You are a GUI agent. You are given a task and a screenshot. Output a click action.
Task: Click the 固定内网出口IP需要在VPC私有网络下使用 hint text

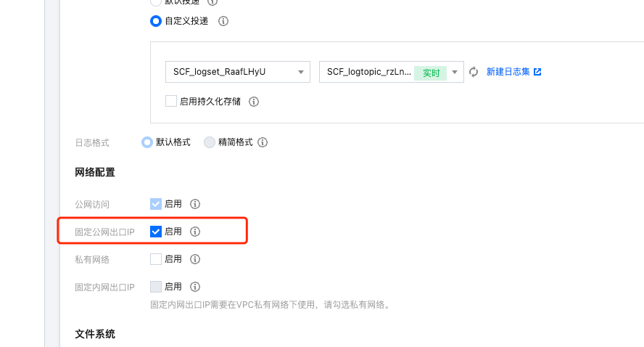[x=270, y=305]
